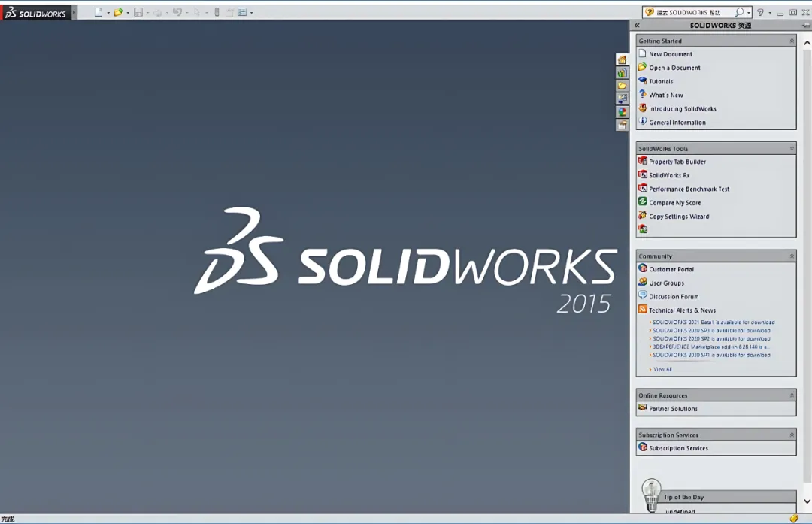Open the SOLIDWORKS 2021 Beta1 news link
This screenshot has height=524, width=812.
click(x=714, y=322)
